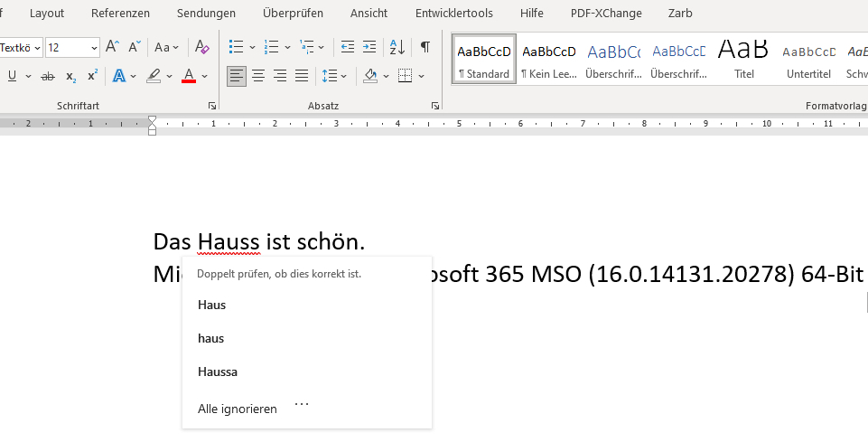Center the paragraph text
The height and width of the screenshot is (442, 868).
coord(258,76)
